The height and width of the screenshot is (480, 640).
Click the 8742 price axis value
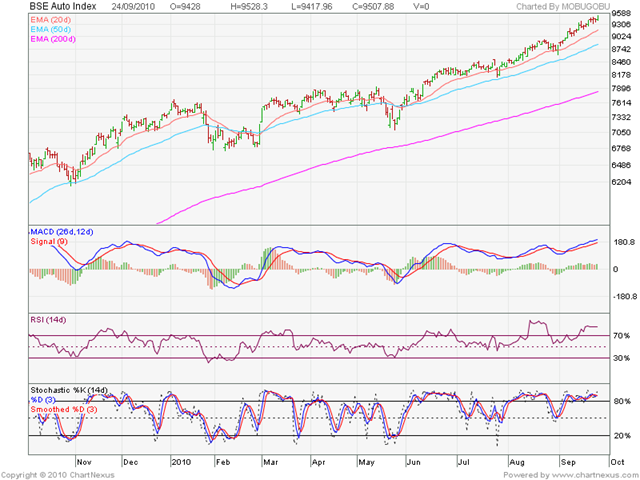(622, 49)
